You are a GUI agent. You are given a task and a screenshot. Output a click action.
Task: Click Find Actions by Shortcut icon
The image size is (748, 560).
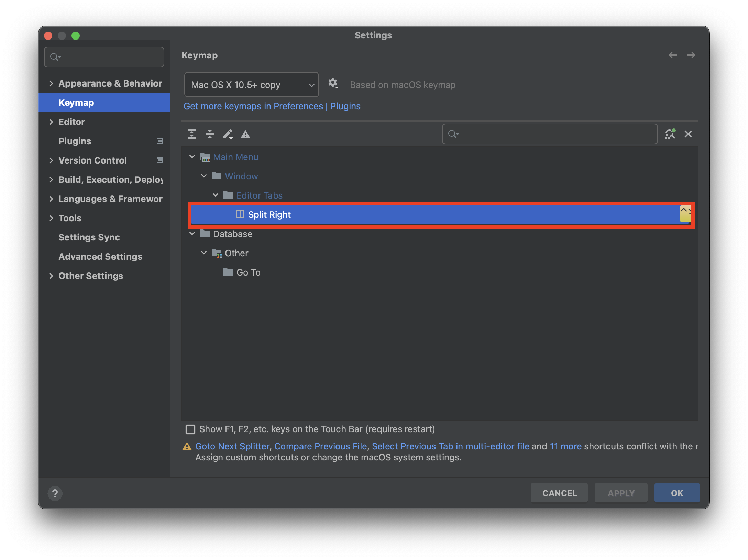click(670, 134)
